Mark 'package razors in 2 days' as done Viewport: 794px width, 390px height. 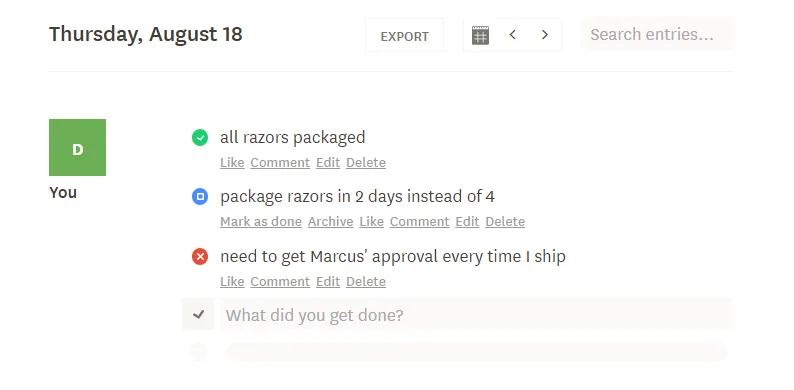click(x=261, y=222)
